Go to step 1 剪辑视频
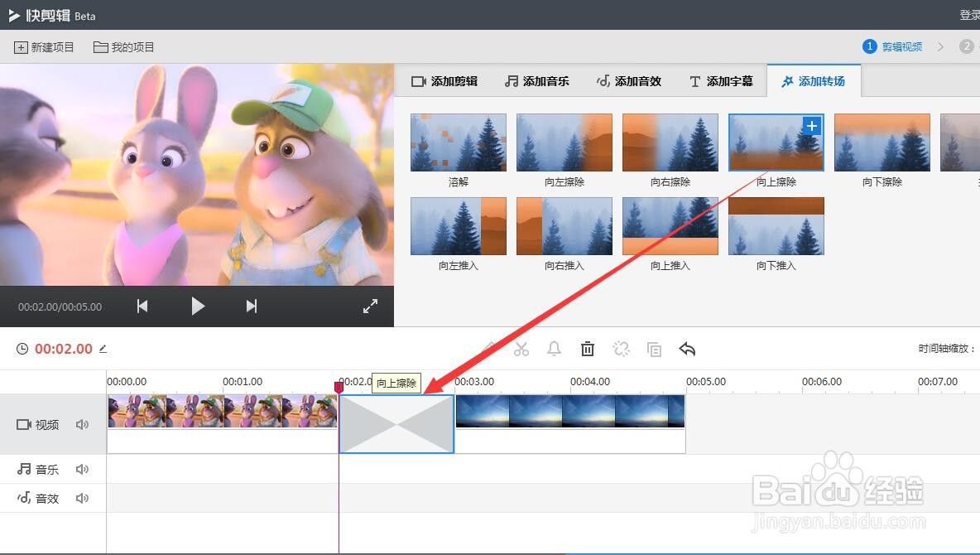The height and width of the screenshot is (555, 980). coord(892,47)
